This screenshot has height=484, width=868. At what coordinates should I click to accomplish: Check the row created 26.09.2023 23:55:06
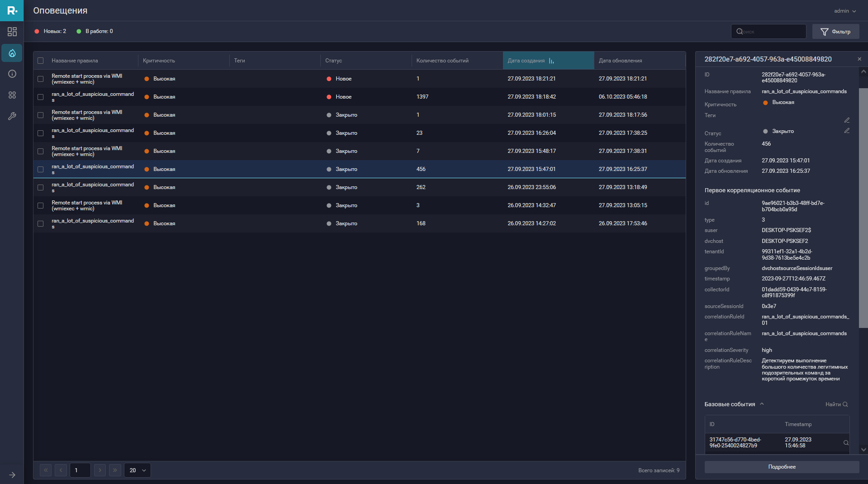coord(41,187)
